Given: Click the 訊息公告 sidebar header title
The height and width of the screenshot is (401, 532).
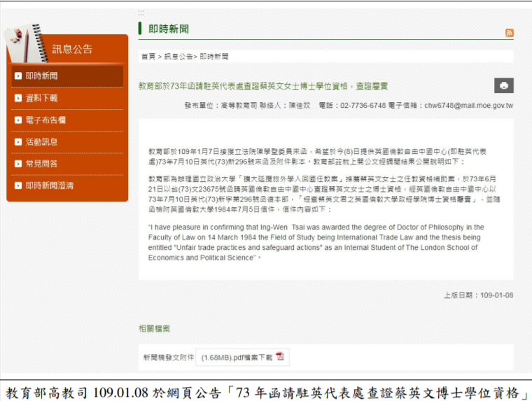Looking at the screenshot, I should 73,49.
